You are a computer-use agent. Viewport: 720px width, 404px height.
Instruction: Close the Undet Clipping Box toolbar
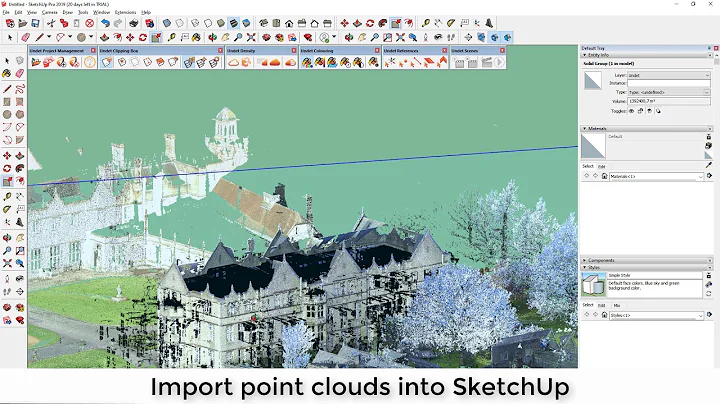click(x=220, y=50)
